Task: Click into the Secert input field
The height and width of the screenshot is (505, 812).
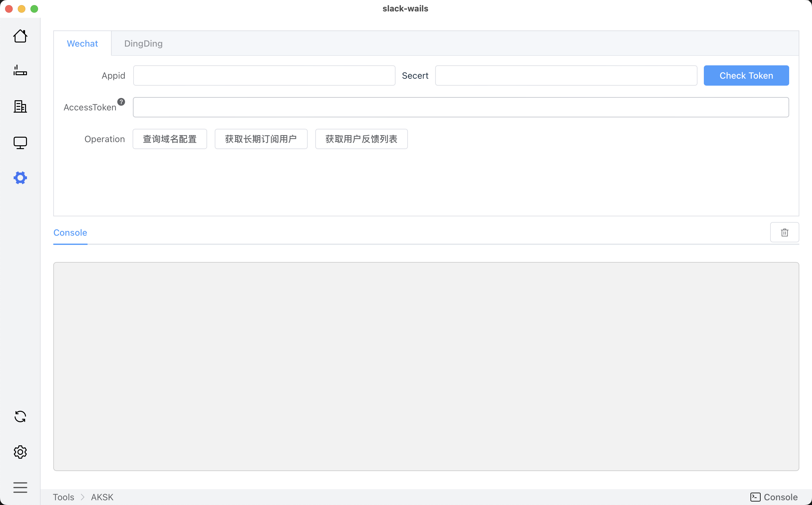Action: (566, 75)
